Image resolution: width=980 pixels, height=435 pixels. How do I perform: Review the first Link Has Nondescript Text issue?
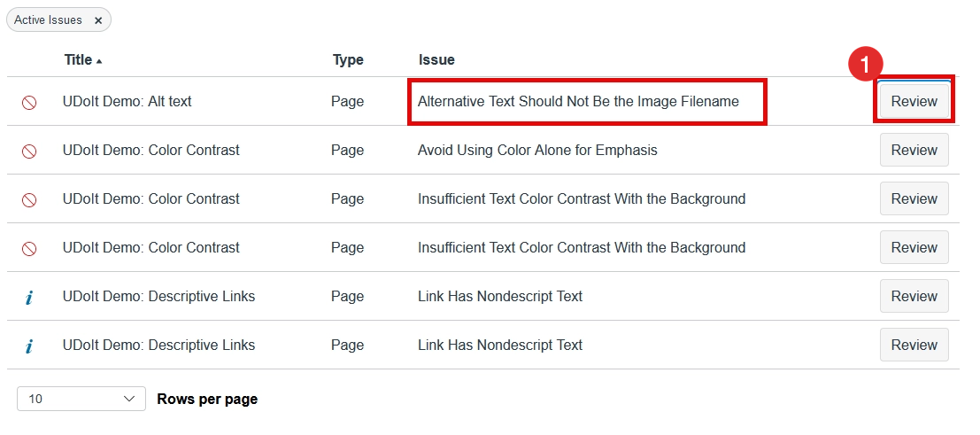[x=914, y=297]
